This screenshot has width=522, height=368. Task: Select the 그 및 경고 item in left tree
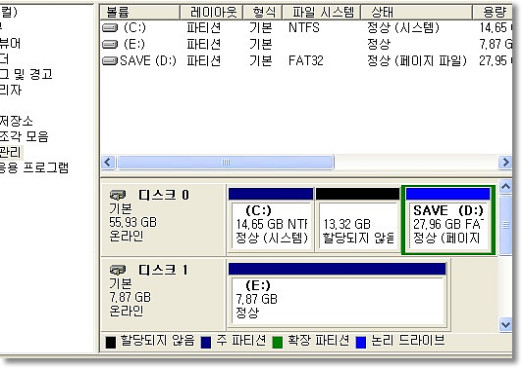(26, 74)
